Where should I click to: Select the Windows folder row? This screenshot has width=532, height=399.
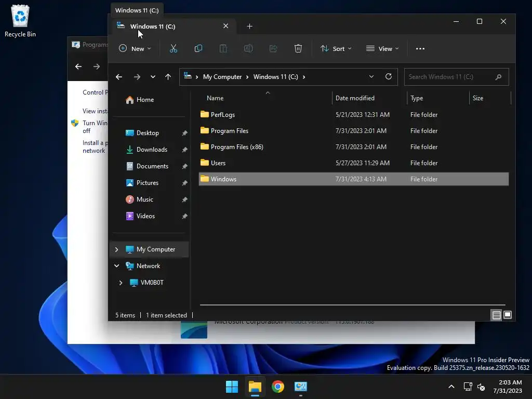click(x=353, y=179)
